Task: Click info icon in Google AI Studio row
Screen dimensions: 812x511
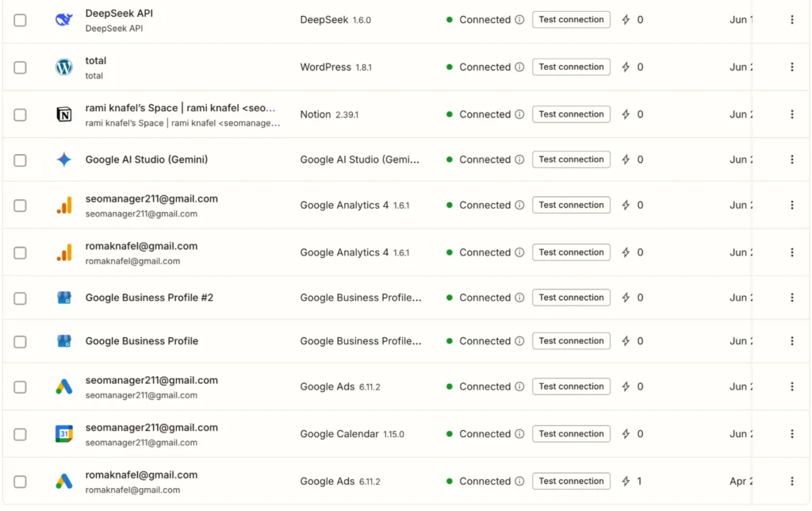Action: [519, 159]
